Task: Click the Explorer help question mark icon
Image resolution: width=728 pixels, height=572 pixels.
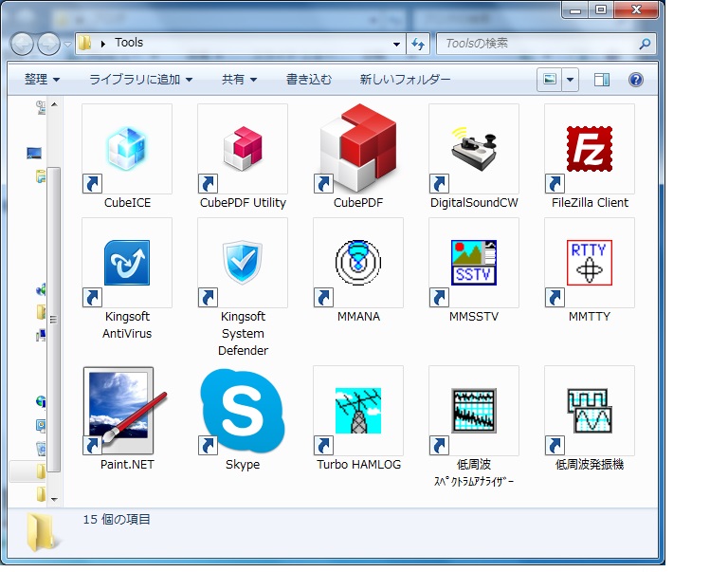Action: (x=636, y=80)
